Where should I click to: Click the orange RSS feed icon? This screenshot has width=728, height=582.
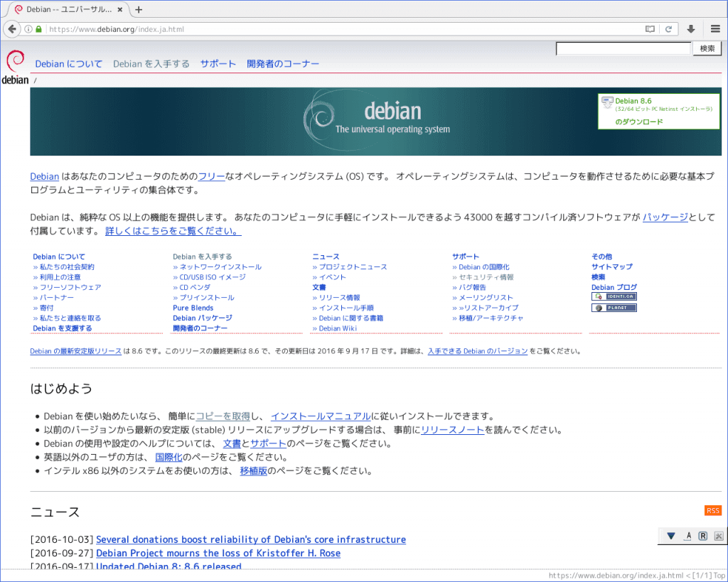point(712,510)
